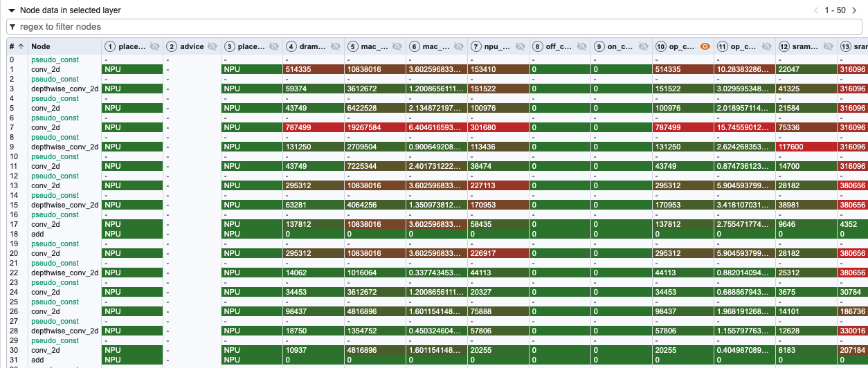Click sram cell 9646 in row 17

coord(807,224)
